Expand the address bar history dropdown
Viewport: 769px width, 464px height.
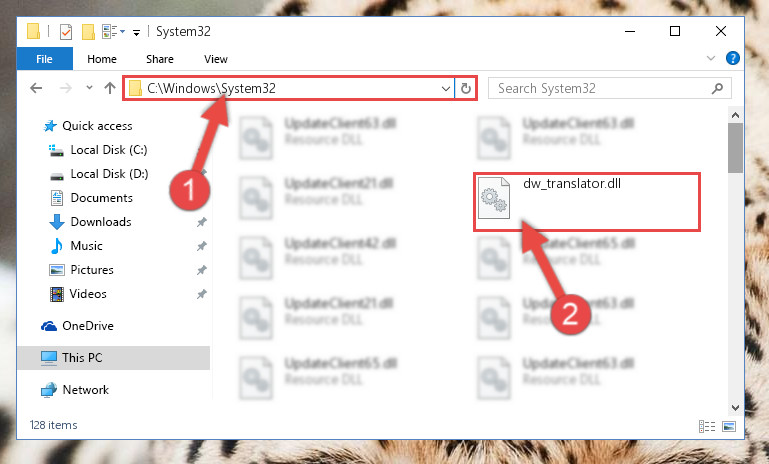click(445, 89)
